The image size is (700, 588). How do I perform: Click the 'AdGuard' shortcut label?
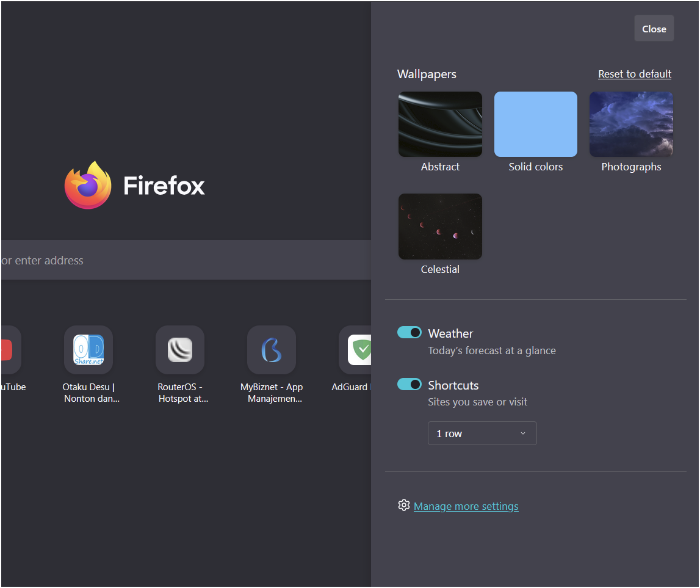point(350,387)
